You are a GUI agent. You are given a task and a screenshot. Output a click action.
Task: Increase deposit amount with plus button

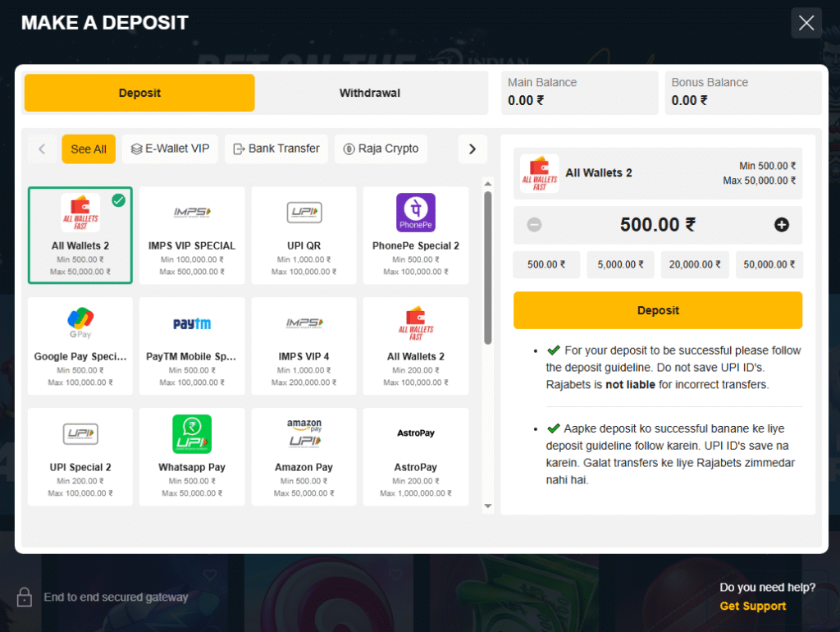pyautogui.click(x=781, y=225)
